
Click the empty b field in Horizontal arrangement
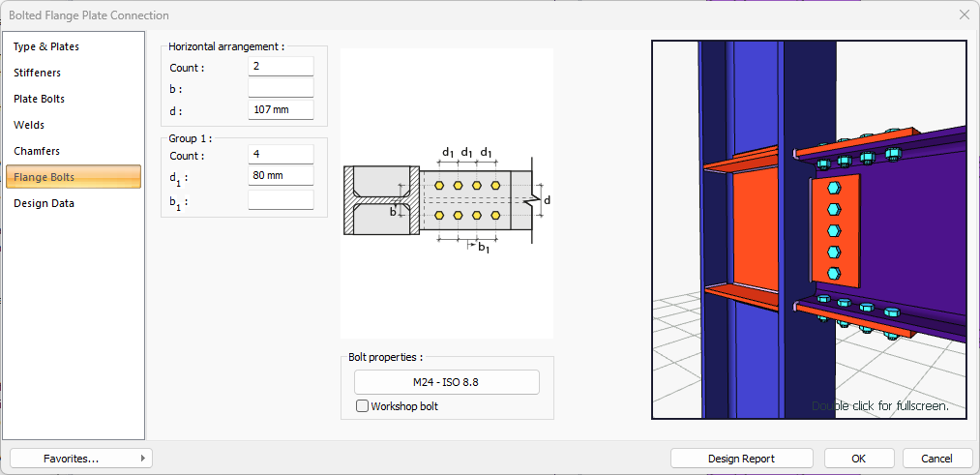pyautogui.click(x=281, y=88)
